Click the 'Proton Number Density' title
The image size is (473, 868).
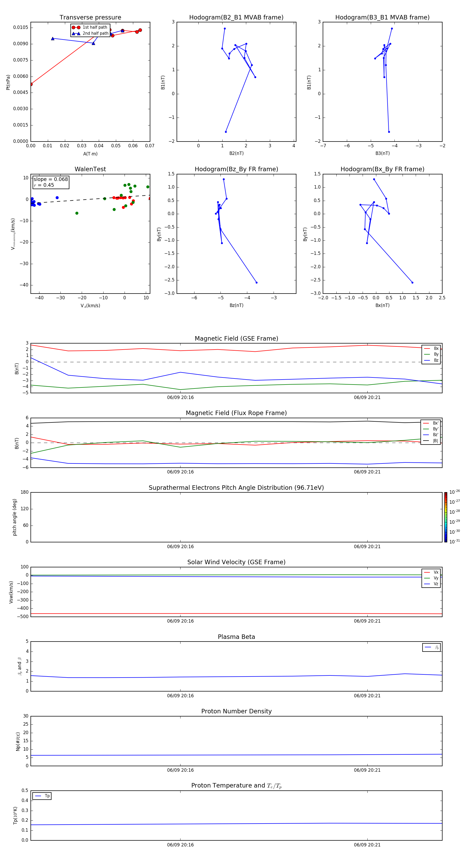[x=236, y=712]
